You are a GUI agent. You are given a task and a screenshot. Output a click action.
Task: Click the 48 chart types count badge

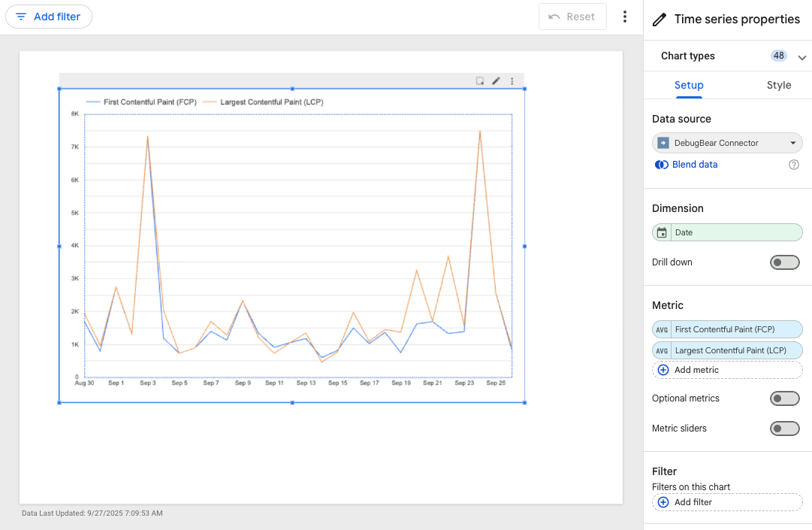pyautogui.click(x=778, y=56)
